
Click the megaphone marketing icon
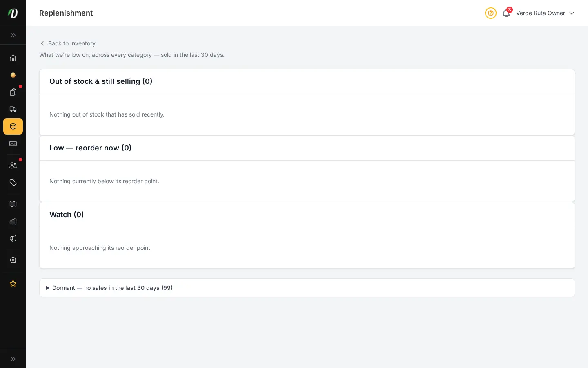(13, 238)
